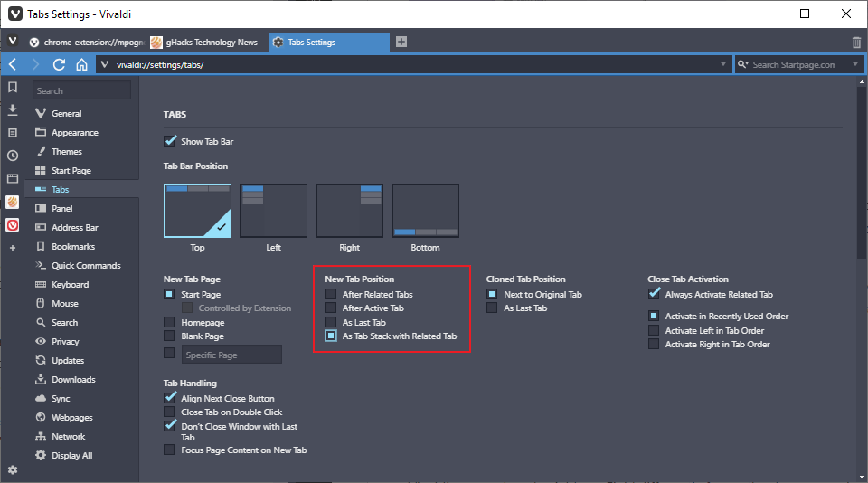
Task: Click the scrollbar up arrow
Action: (862, 82)
